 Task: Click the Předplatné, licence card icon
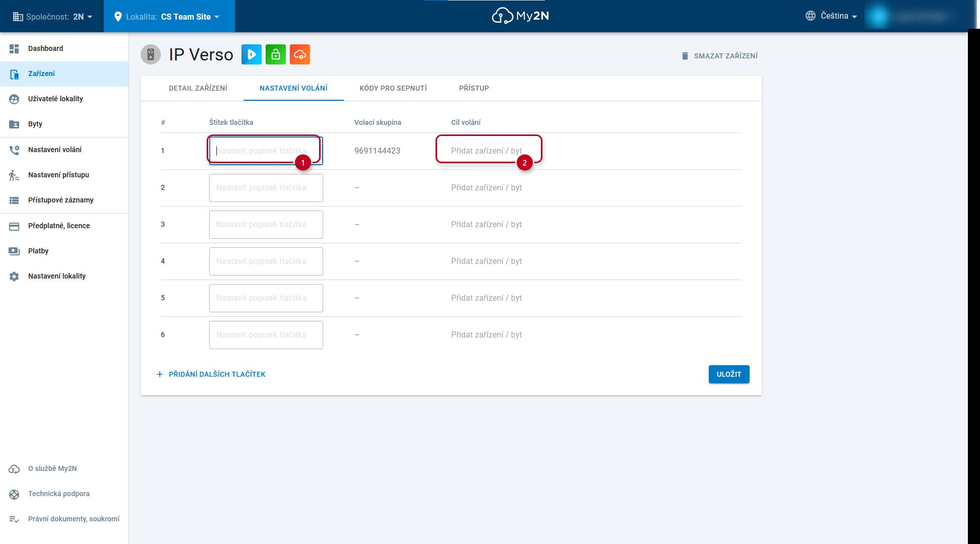pos(14,226)
